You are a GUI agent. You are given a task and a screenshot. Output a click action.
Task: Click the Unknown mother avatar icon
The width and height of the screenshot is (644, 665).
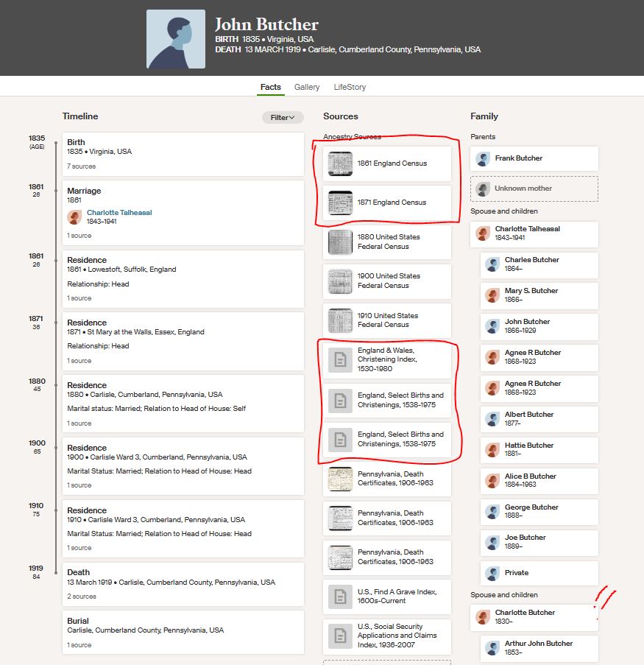[x=483, y=189]
